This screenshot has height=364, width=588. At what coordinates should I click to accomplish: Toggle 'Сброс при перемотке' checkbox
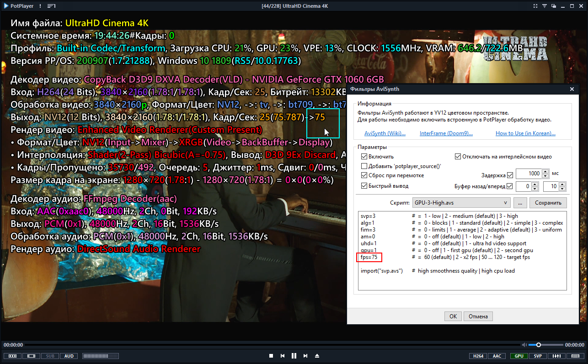point(364,175)
